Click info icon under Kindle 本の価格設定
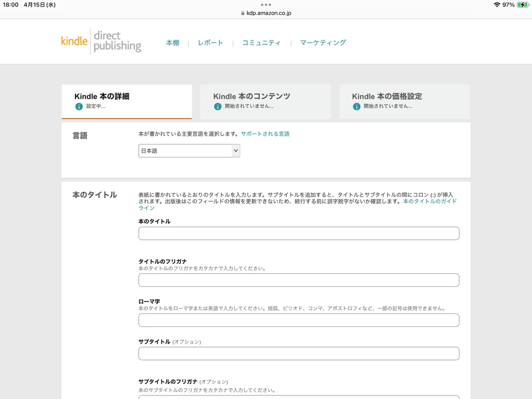This screenshot has height=399, width=532. pyautogui.click(x=356, y=106)
